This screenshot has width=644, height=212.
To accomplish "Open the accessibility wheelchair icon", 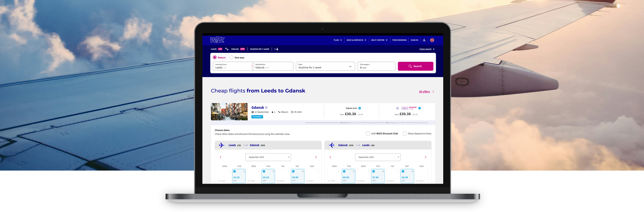I will [424, 40].
